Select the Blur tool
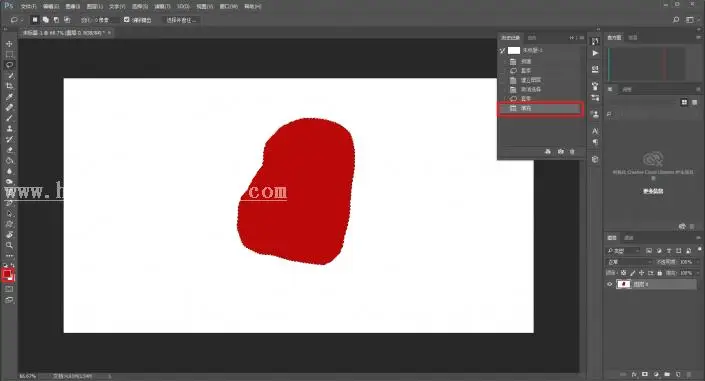705x381 pixels. [x=9, y=171]
